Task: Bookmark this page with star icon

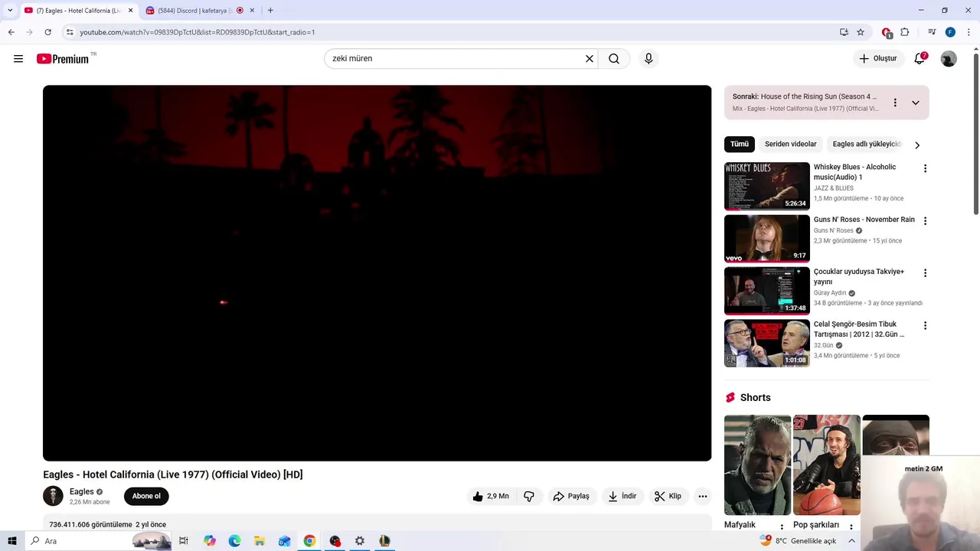Action: pyautogui.click(x=861, y=32)
